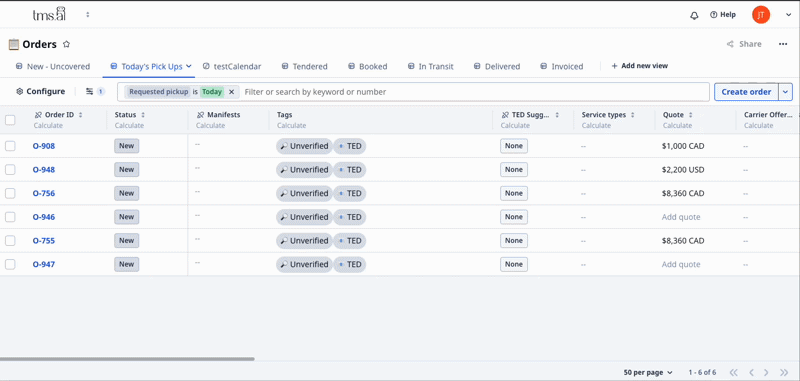
Task: Go to the next page arrow
Action: [766, 372]
